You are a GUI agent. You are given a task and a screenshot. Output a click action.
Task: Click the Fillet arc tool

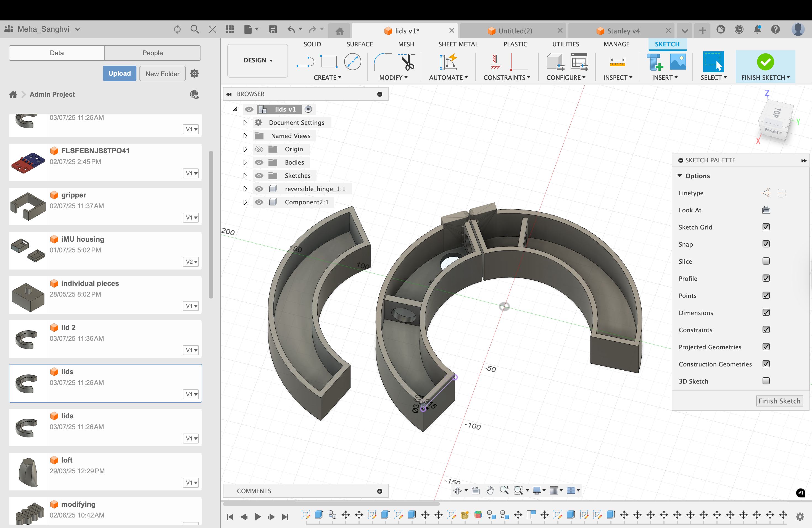382,62
